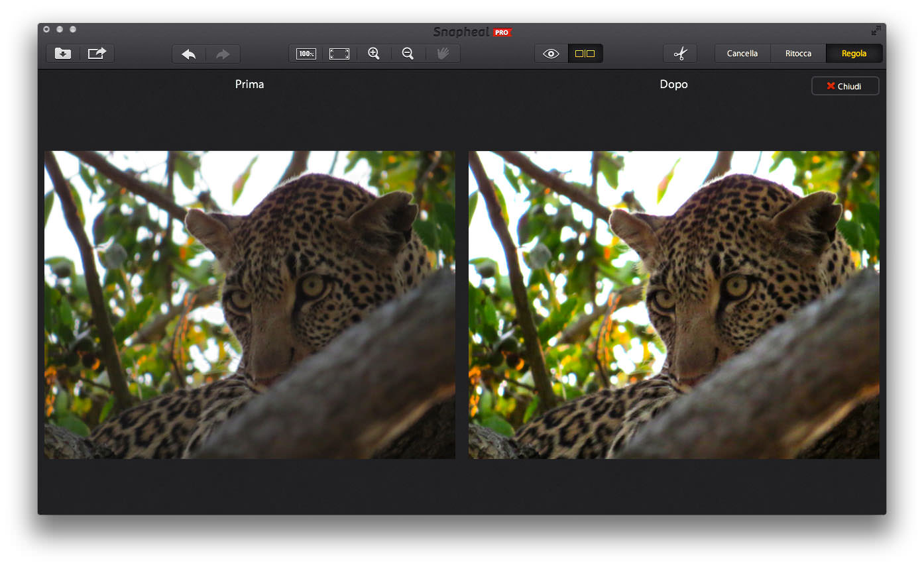
Task: Switch to the Ritocca tab
Action: tap(798, 54)
